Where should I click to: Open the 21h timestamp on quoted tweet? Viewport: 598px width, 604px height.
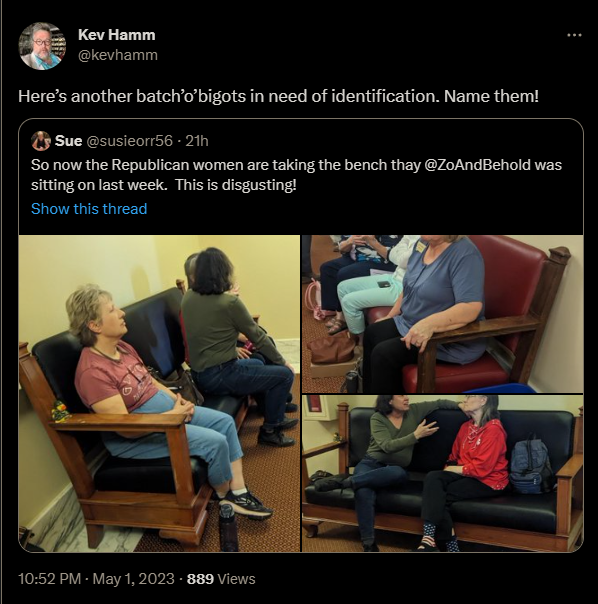[197, 141]
